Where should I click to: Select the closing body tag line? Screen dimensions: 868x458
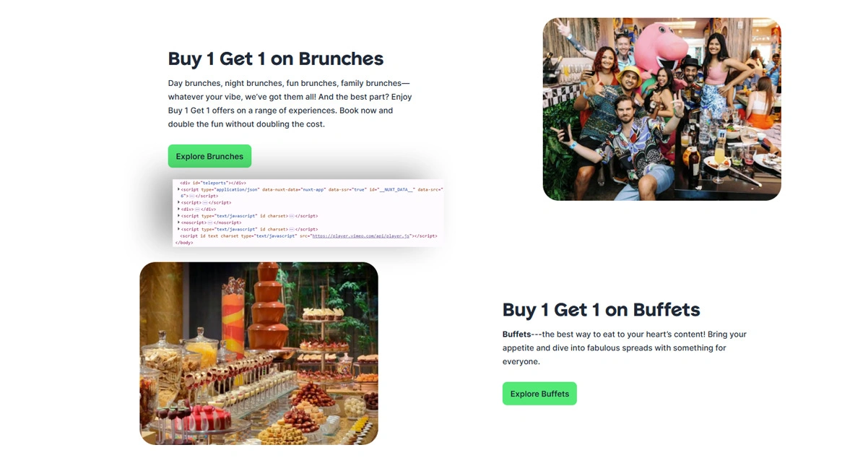click(184, 243)
